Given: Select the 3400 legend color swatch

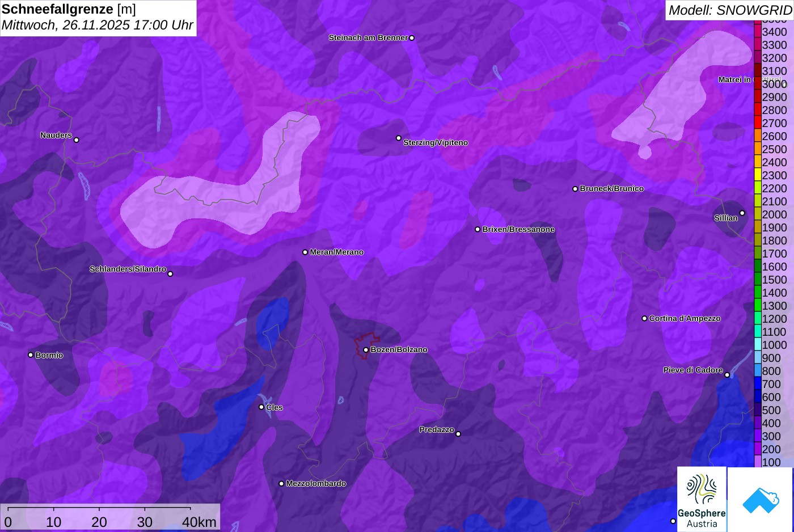Looking at the screenshot, I should pyautogui.click(x=757, y=32).
